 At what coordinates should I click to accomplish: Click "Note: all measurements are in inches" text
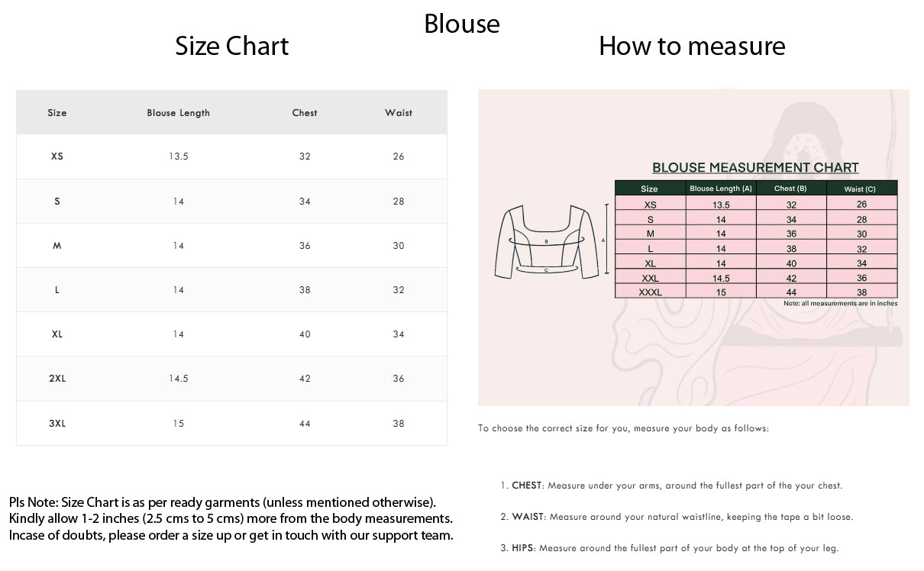pos(840,304)
